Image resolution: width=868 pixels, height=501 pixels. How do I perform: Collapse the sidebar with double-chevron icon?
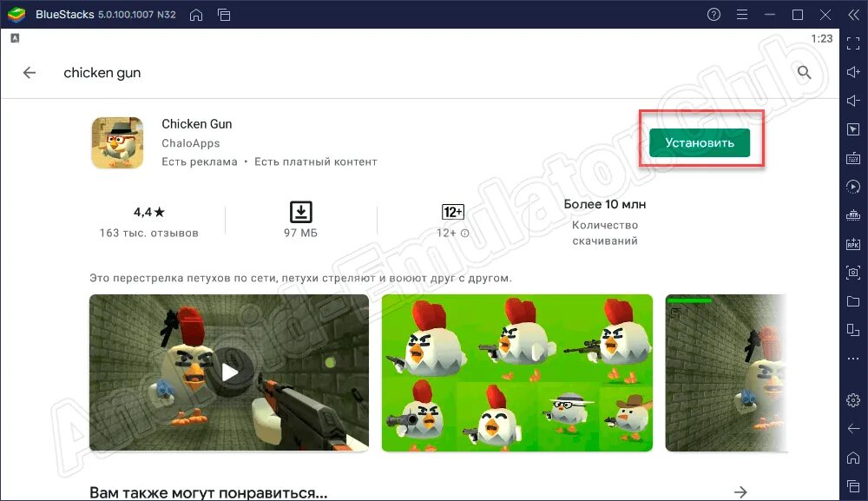(853, 15)
